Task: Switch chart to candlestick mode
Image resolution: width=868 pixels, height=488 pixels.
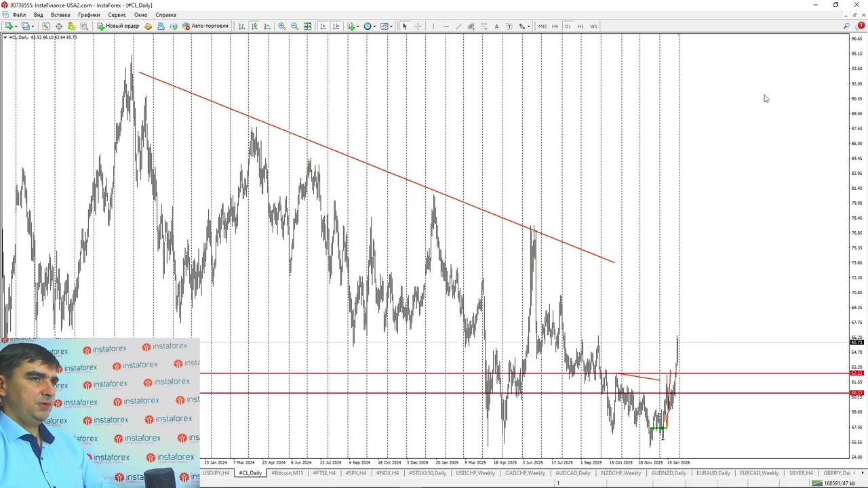Action: (x=254, y=26)
